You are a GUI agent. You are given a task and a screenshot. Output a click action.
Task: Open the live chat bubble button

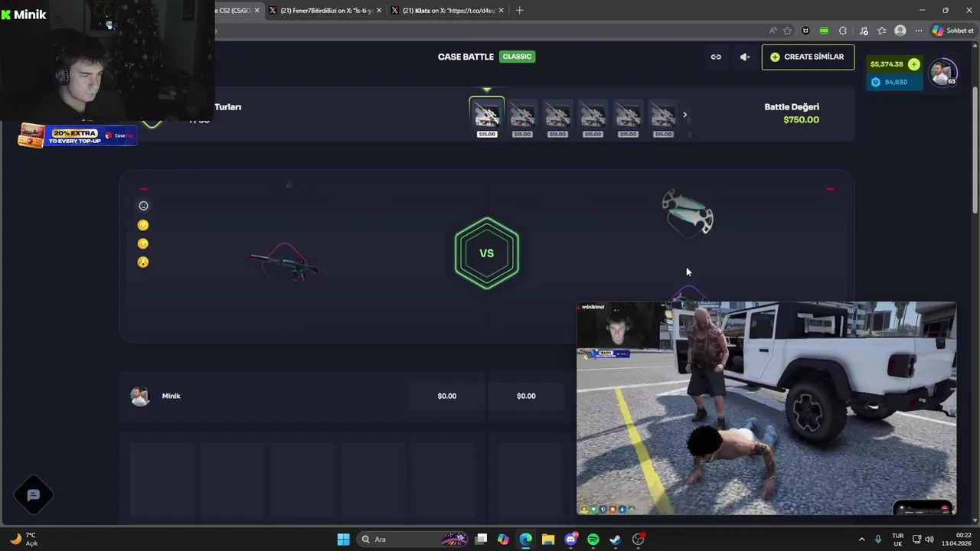(34, 495)
